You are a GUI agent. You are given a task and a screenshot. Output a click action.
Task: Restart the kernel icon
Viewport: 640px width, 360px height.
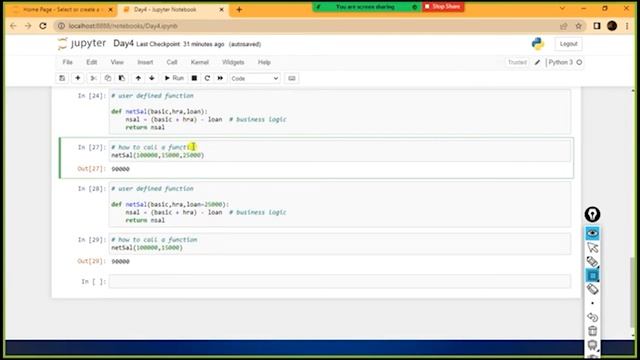click(207, 78)
